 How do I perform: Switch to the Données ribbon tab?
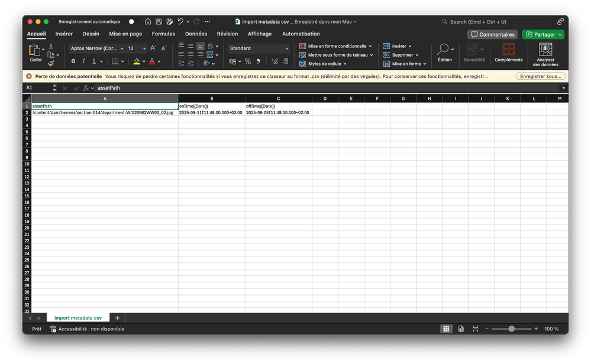[196, 34]
